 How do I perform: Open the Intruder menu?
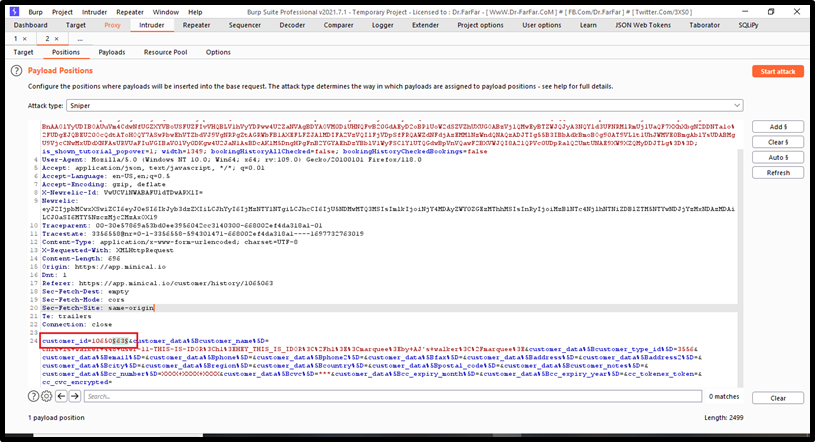[95, 12]
